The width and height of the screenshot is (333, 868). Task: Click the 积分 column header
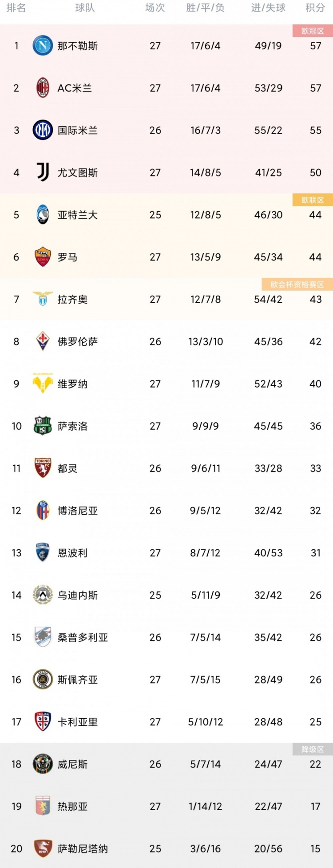point(315,8)
